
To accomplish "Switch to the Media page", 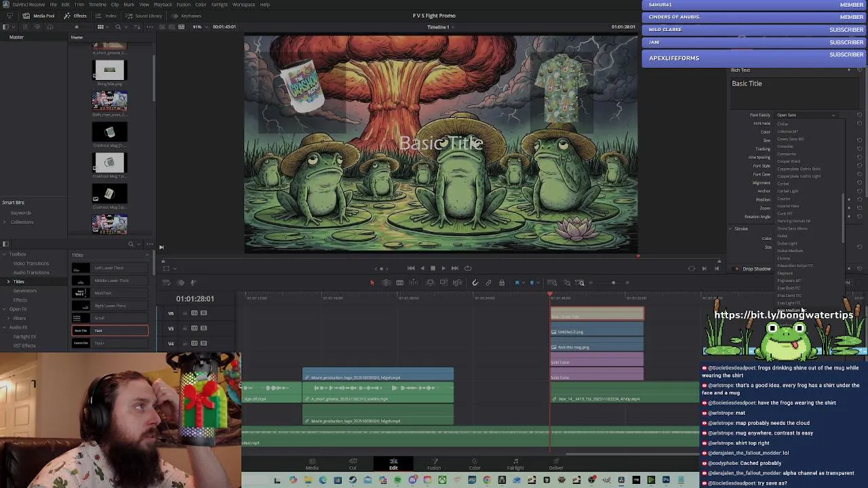I will pyautogui.click(x=312, y=464).
